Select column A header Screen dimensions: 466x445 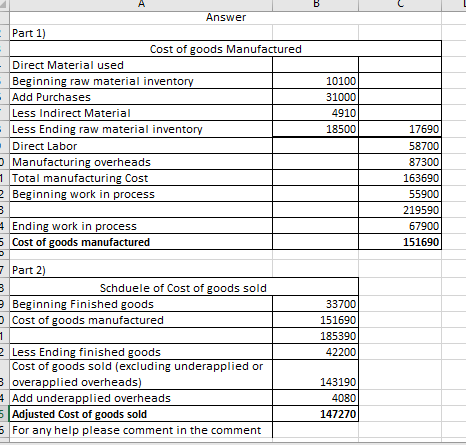141,5
